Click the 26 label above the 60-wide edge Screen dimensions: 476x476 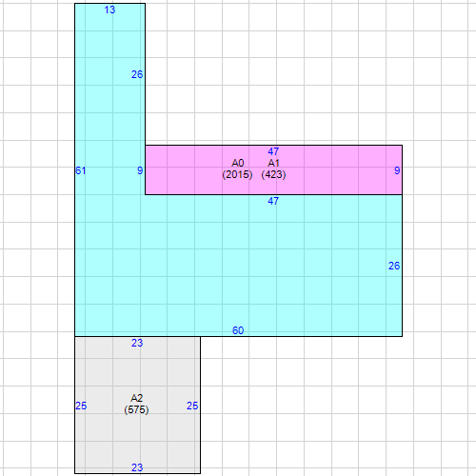pos(394,266)
